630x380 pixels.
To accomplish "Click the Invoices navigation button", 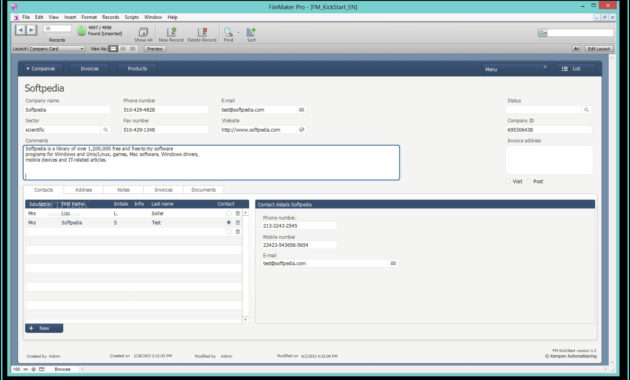I will click(x=89, y=69).
